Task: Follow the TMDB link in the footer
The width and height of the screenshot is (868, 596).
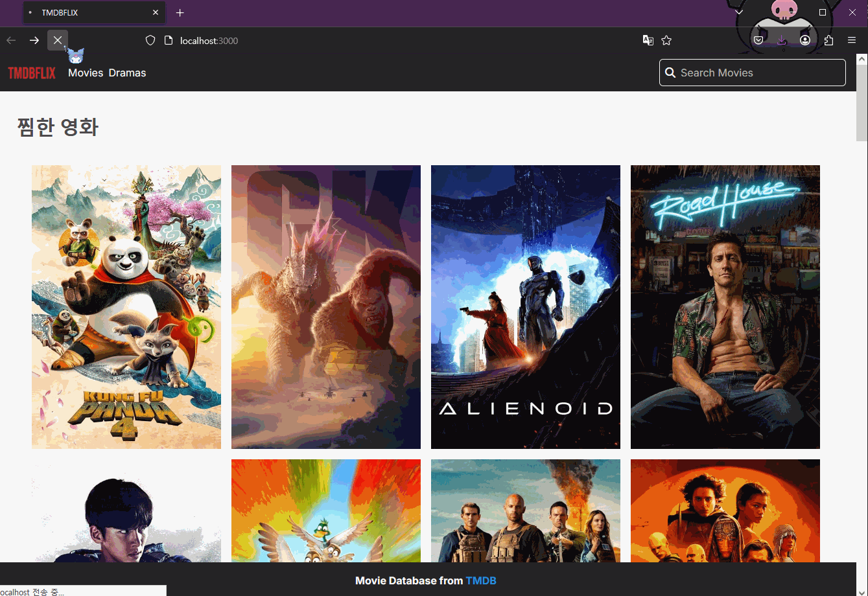Action: [x=481, y=580]
